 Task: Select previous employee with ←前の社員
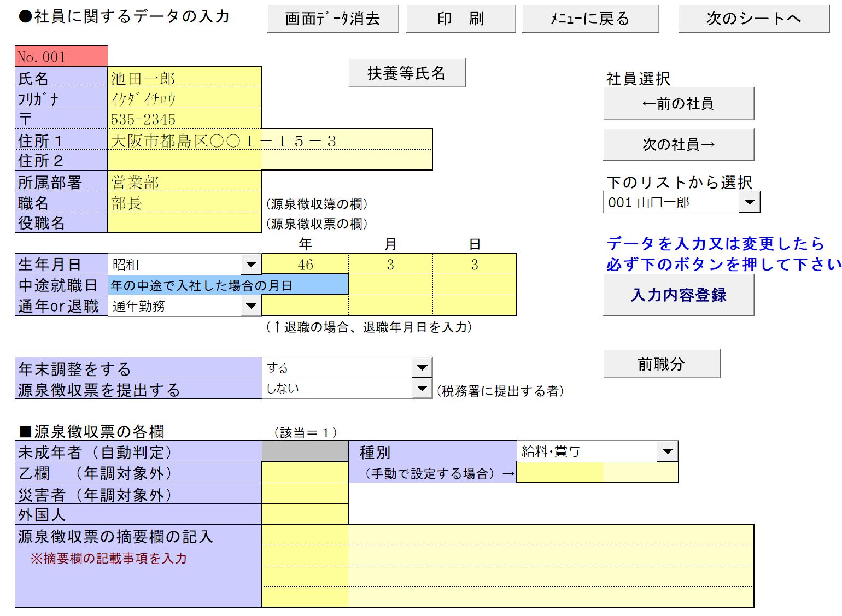click(678, 104)
